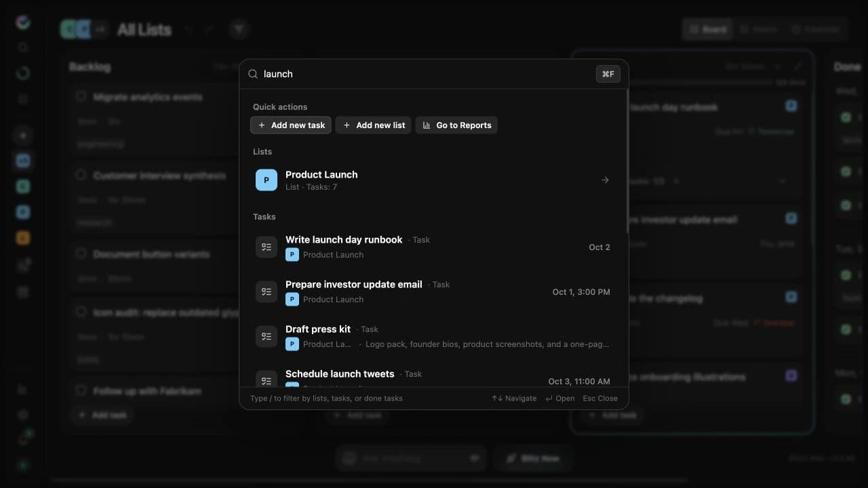
Task: Click the 'Oct 3, 11:00 AM' due date
Action: (579, 382)
